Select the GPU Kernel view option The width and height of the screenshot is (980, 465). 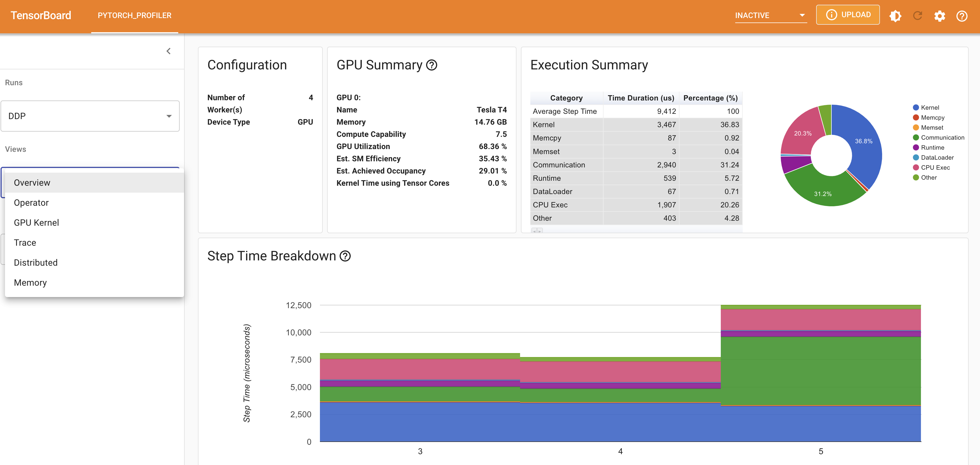(x=36, y=223)
